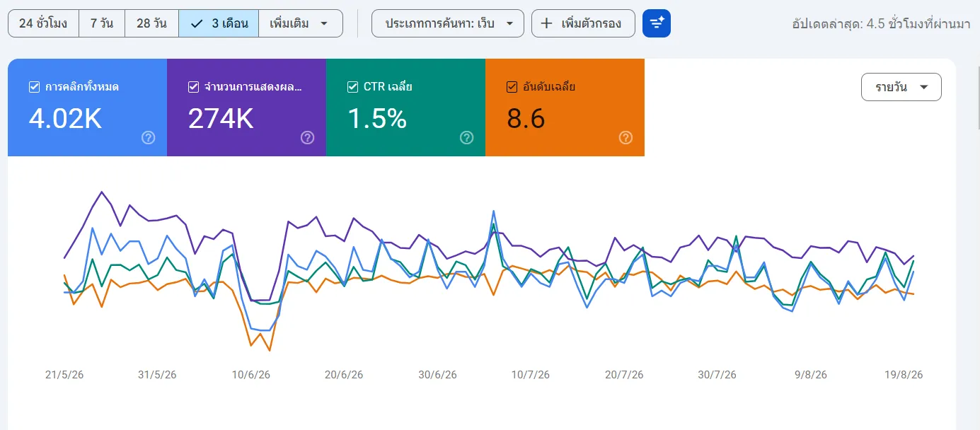Click the 30/6/26 axis date label

(x=437, y=375)
